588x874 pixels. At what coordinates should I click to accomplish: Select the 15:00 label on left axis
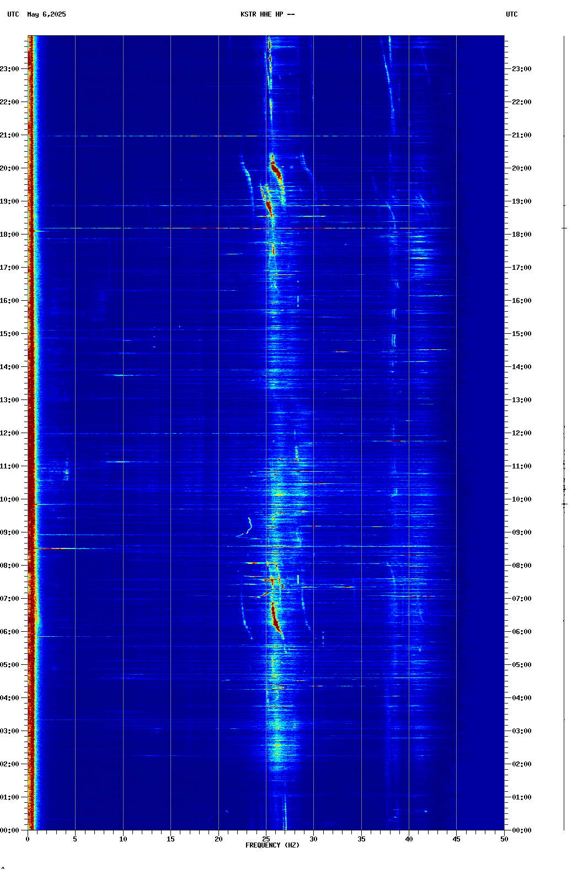coord(9,334)
